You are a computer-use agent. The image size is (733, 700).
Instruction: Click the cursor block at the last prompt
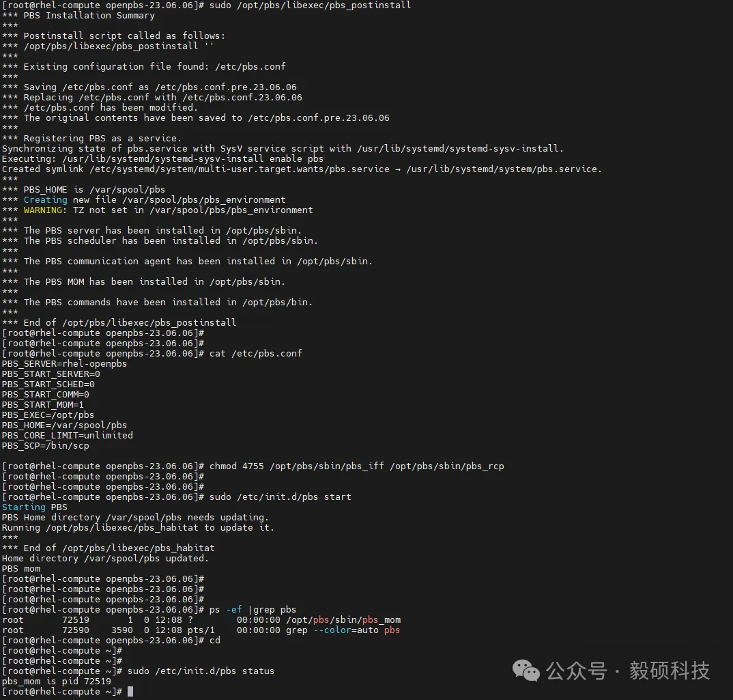130,692
